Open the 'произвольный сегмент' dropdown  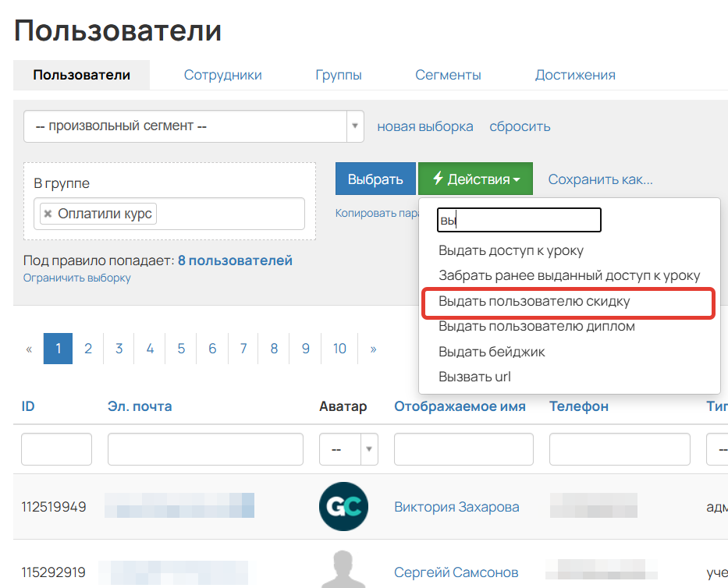[194, 126]
